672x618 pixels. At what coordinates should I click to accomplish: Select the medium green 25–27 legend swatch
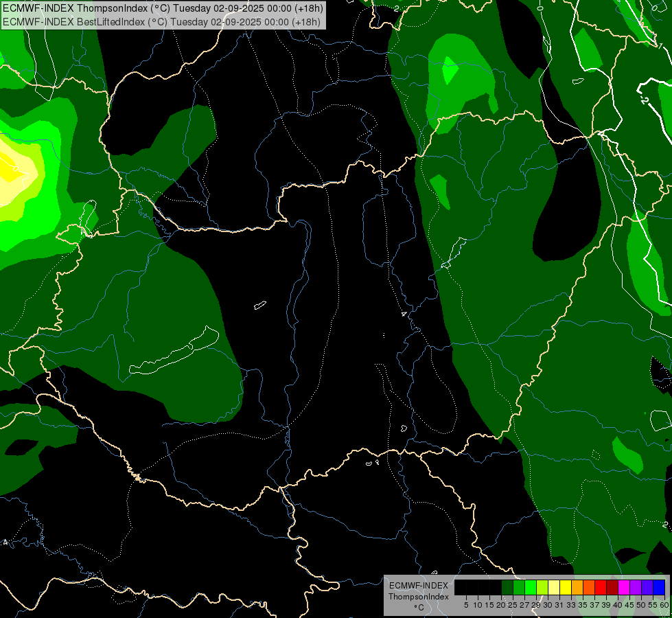coord(519,587)
